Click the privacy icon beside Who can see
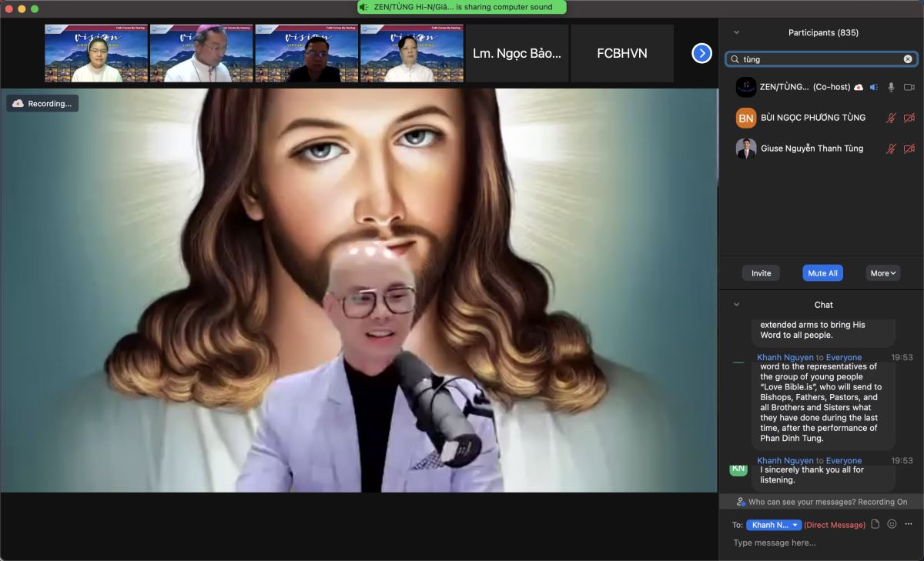This screenshot has width=924, height=561. click(740, 502)
